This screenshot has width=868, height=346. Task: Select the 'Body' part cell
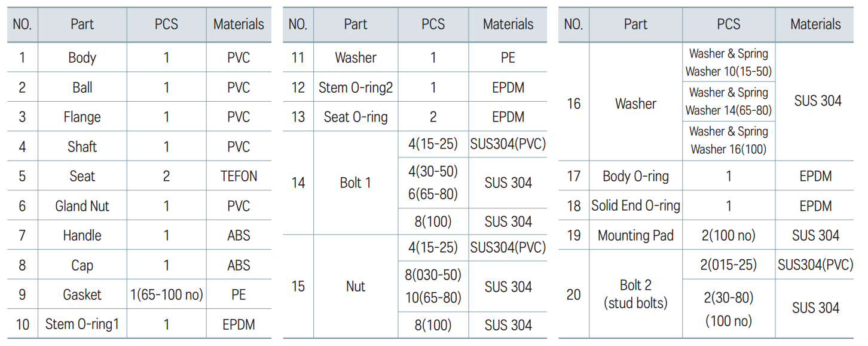click(x=82, y=58)
